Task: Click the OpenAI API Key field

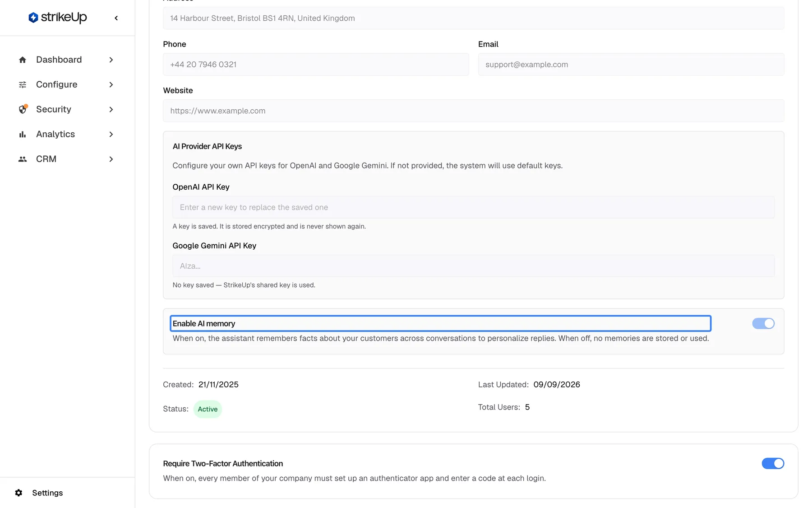Action: (473, 207)
